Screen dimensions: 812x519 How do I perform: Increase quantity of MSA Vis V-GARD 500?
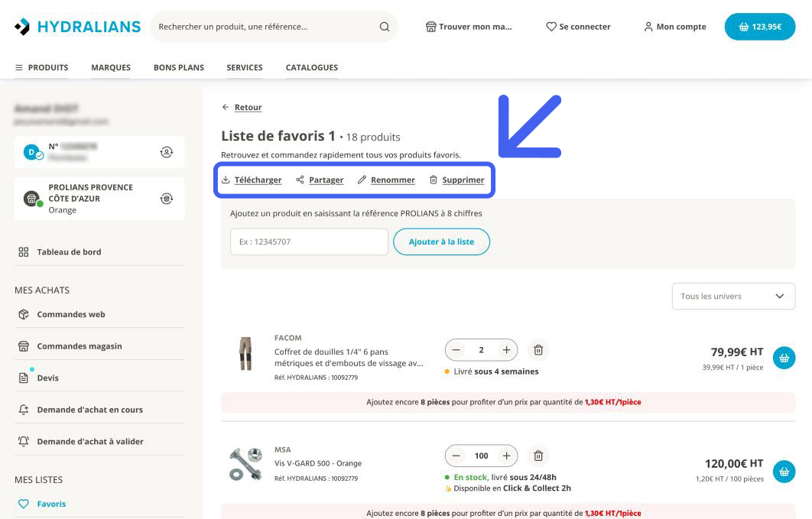pos(506,456)
